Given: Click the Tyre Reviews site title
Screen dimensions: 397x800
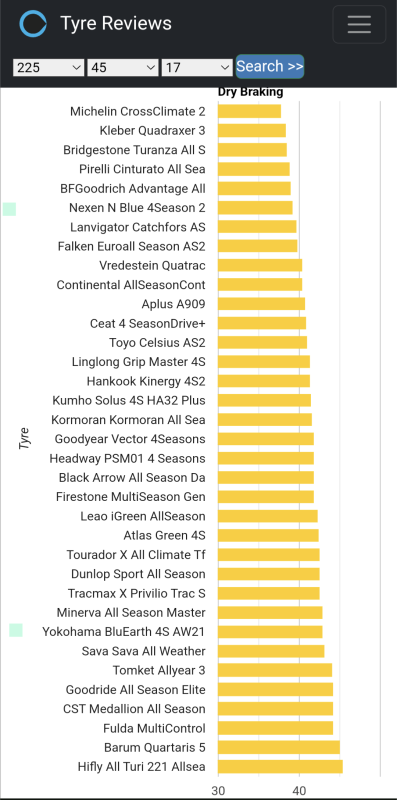Looking at the screenshot, I should pyautogui.click(x=116, y=23).
